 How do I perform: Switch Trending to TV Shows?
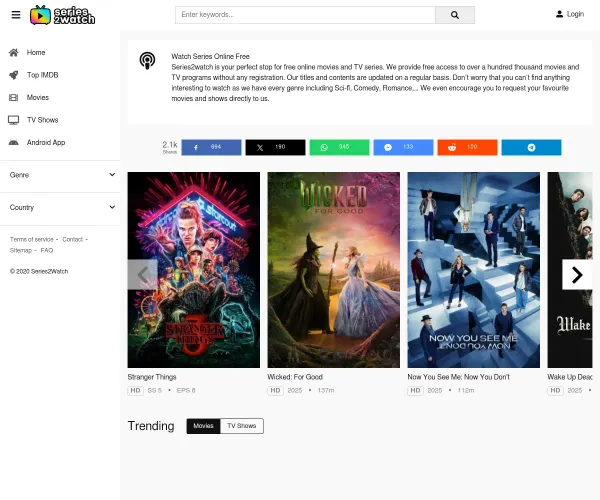tap(241, 426)
